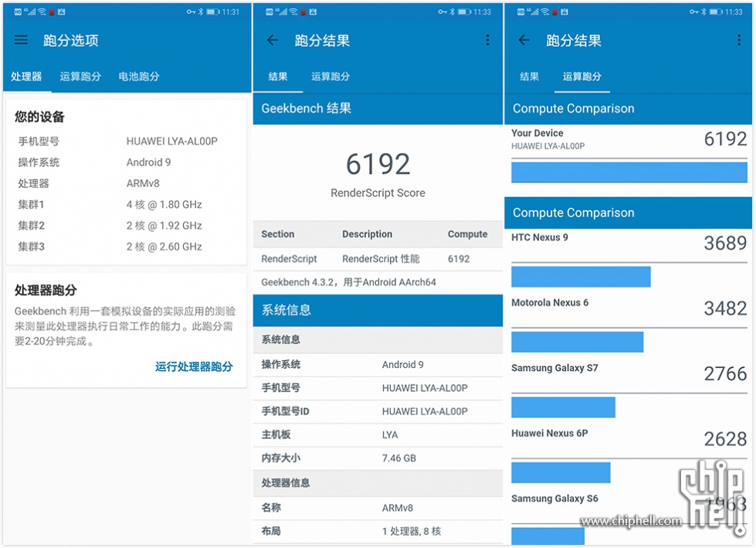Tap the 手机型号ID row label
This screenshot has height=548, width=756.
tap(286, 411)
